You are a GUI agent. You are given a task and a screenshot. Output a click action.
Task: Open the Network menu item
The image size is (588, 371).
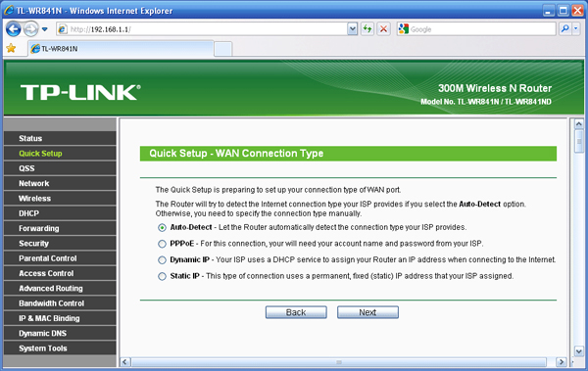(x=60, y=183)
